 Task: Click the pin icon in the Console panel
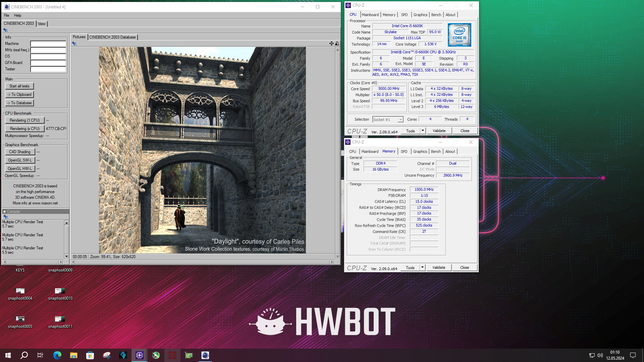(5, 217)
